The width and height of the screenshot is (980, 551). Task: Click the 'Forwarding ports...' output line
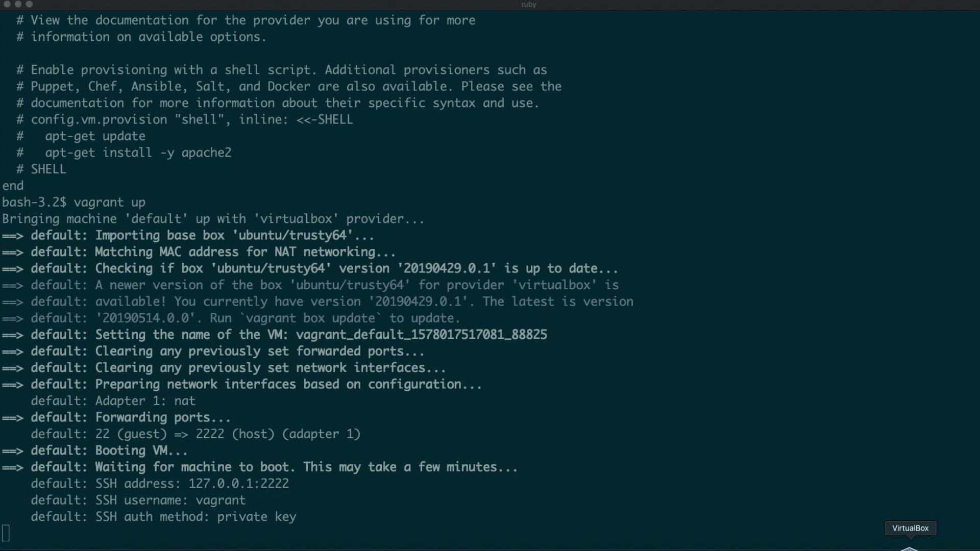coord(162,417)
